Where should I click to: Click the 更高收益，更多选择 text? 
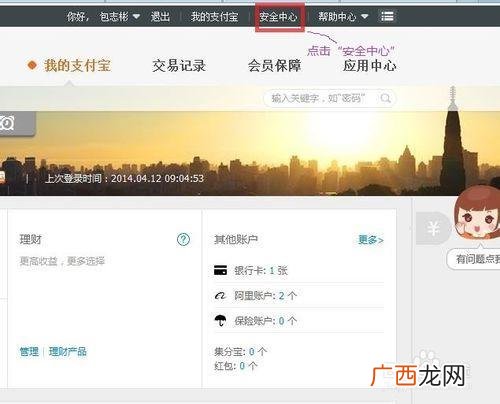(x=62, y=261)
